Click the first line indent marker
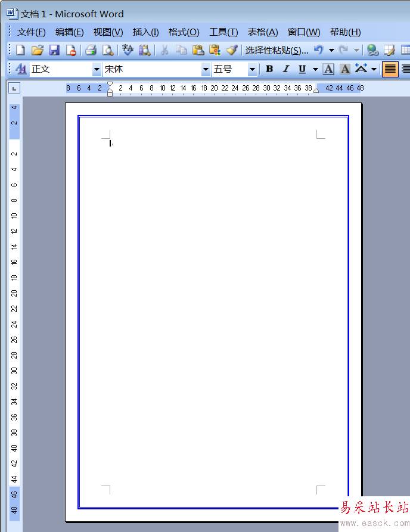The width and height of the screenshot is (410, 532). pos(110,84)
